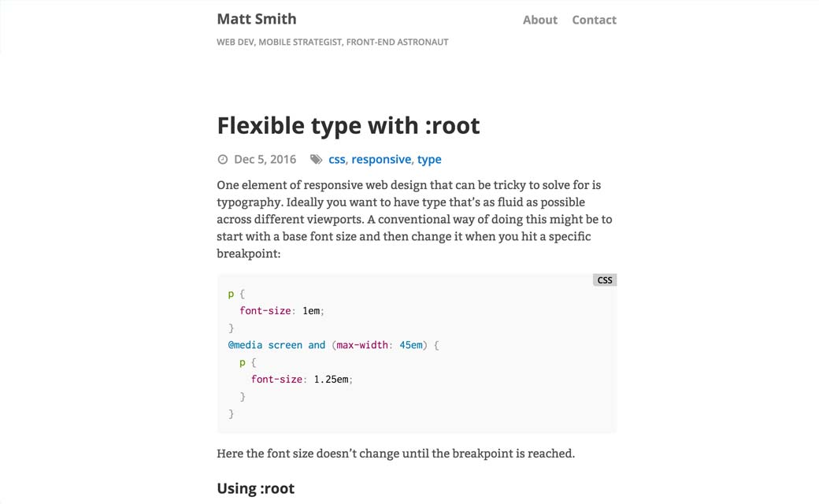Go to the Contact page
Image resolution: width=819 pixels, height=504 pixels.
tap(594, 20)
